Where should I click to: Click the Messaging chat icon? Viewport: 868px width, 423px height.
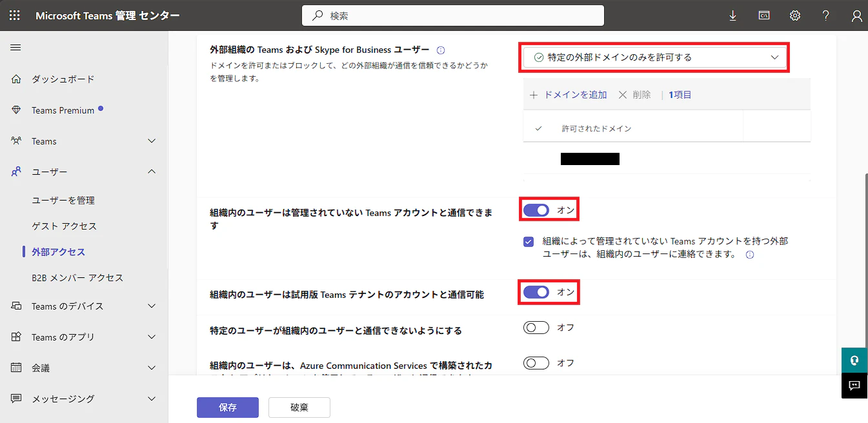point(17,399)
